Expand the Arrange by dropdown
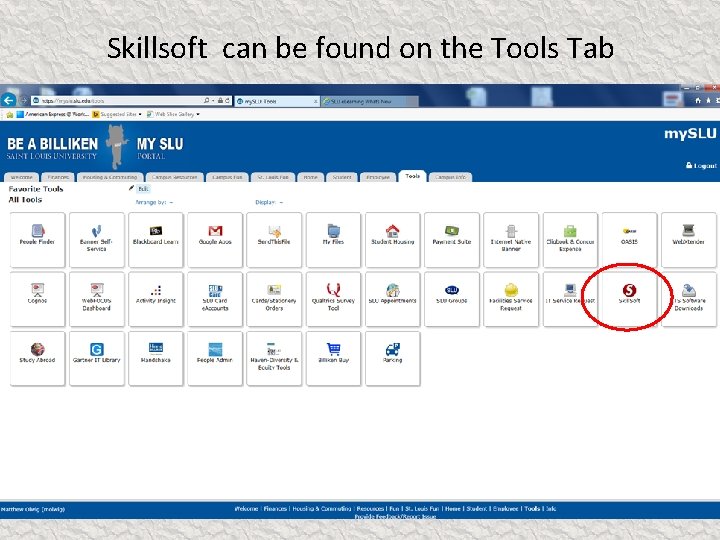 pyautogui.click(x=154, y=202)
